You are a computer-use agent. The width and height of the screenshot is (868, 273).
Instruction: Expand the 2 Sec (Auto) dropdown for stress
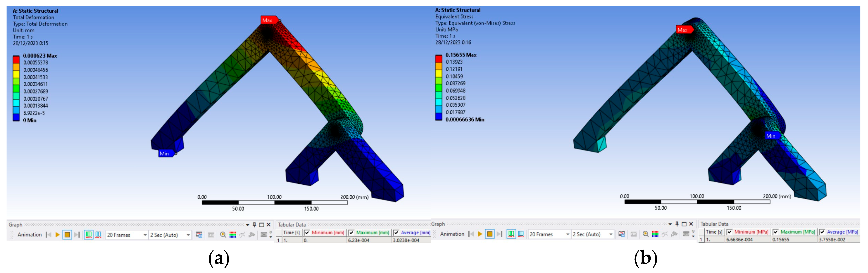[x=611, y=234]
